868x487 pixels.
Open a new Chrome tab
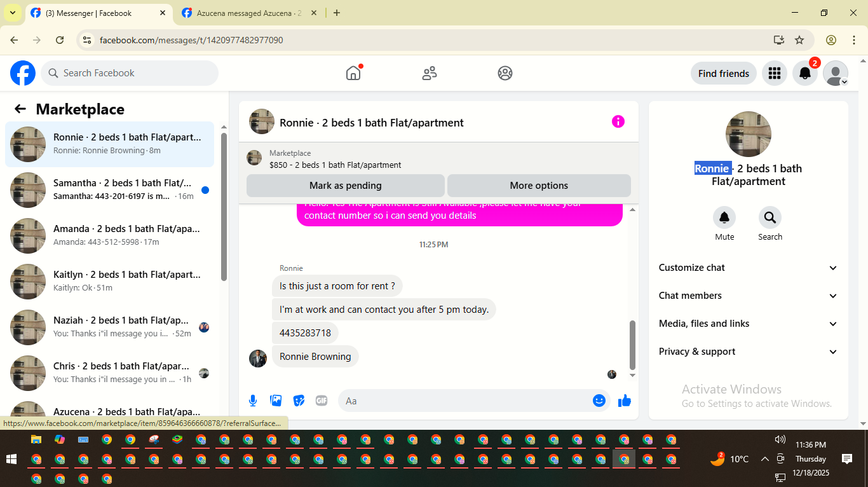point(337,13)
